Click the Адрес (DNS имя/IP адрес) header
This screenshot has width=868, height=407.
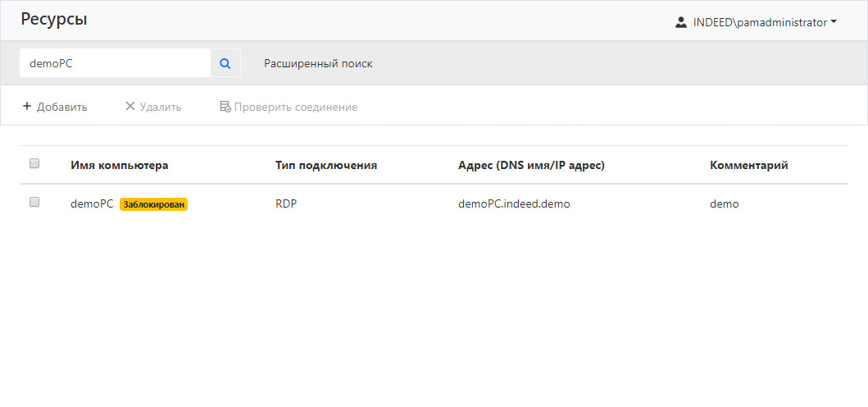click(x=531, y=165)
